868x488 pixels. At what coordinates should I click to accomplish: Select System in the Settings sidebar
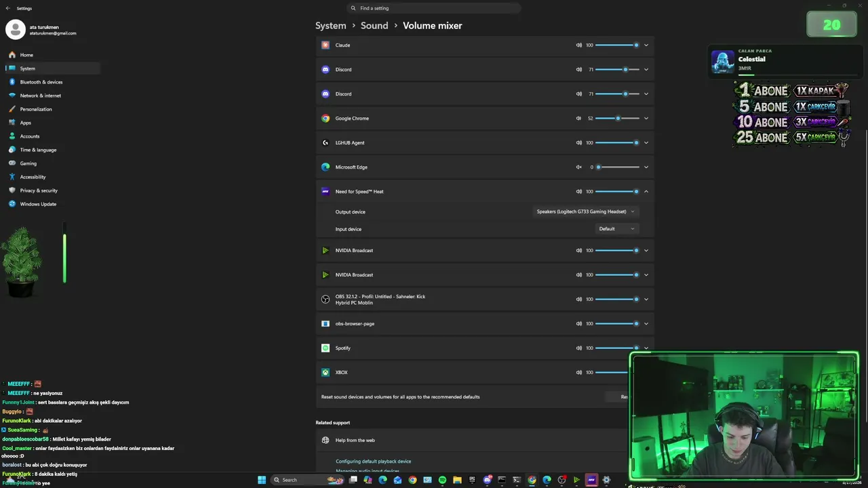click(52, 68)
